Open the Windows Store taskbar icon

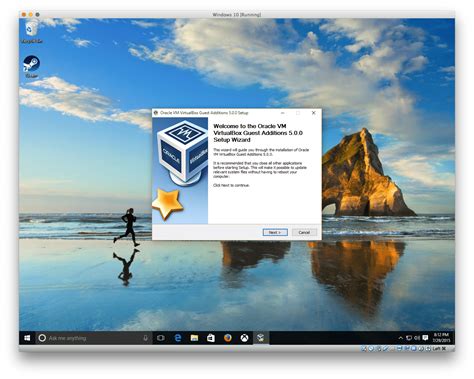(211, 338)
